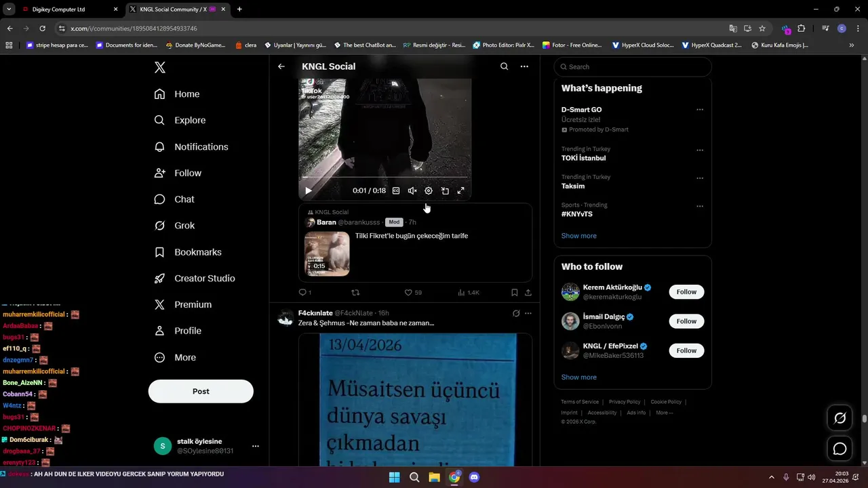The height and width of the screenshot is (488, 868).
Task: Open Creator Studio
Action: (x=195, y=279)
